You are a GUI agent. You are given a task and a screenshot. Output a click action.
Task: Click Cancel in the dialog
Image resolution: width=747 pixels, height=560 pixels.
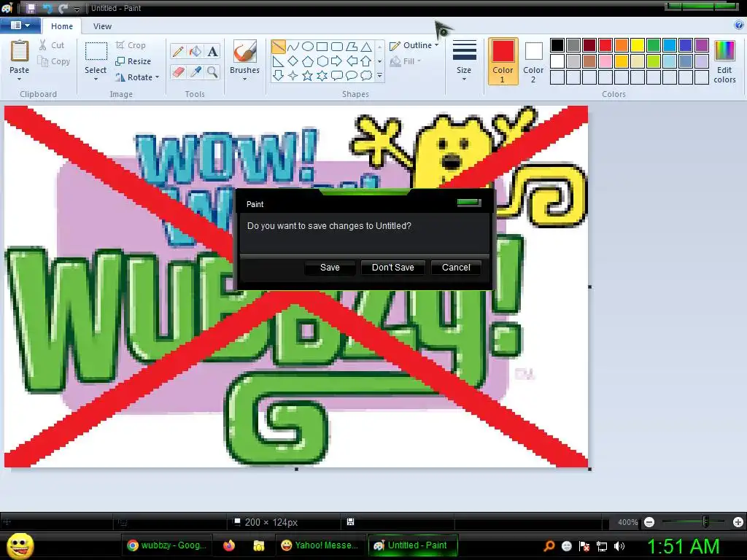[456, 268]
